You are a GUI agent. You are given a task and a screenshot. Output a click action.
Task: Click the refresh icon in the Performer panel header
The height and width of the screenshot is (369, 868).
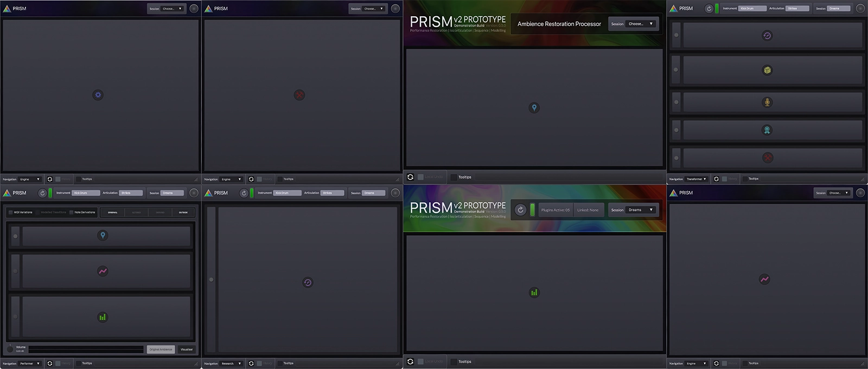coord(42,193)
